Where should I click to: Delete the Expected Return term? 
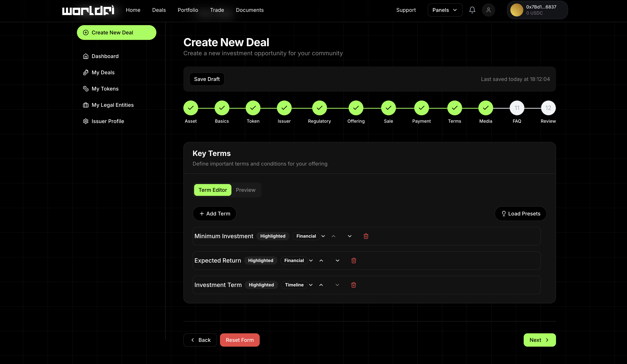coord(354,260)
